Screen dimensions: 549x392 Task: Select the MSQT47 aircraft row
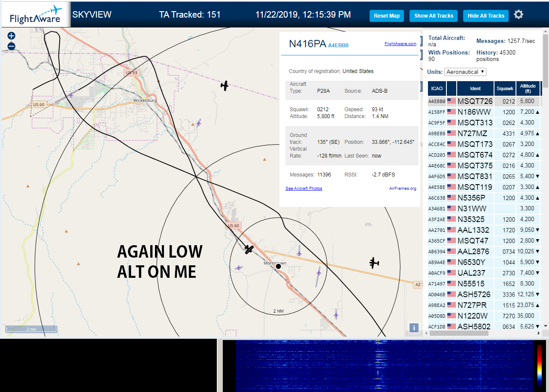[x=484, y=241]
